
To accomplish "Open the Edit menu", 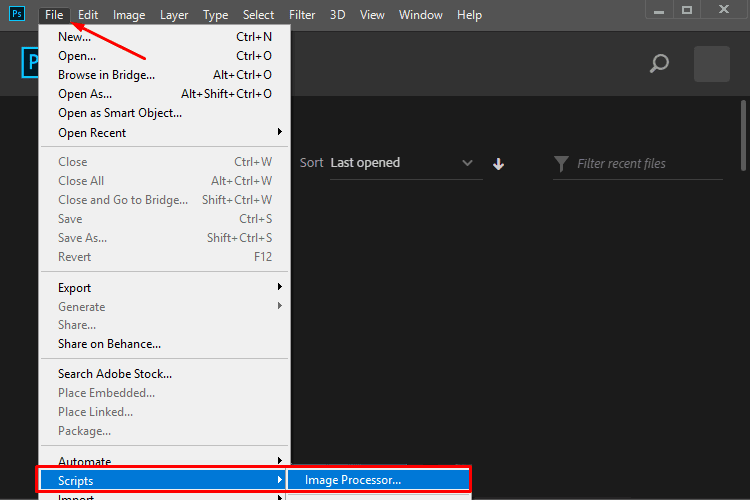I will click(88, 15).
